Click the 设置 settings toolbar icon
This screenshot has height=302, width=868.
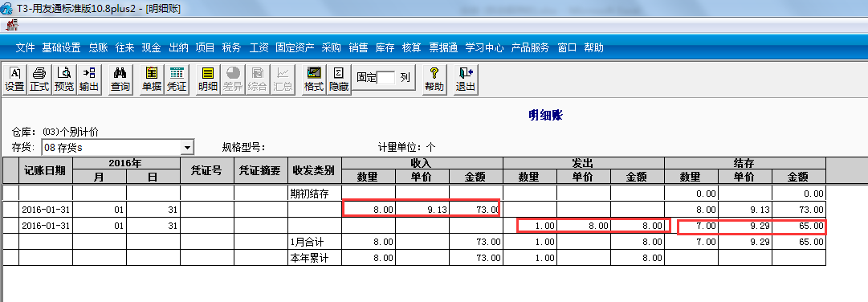pyautogui.click(x=15, y=80)
